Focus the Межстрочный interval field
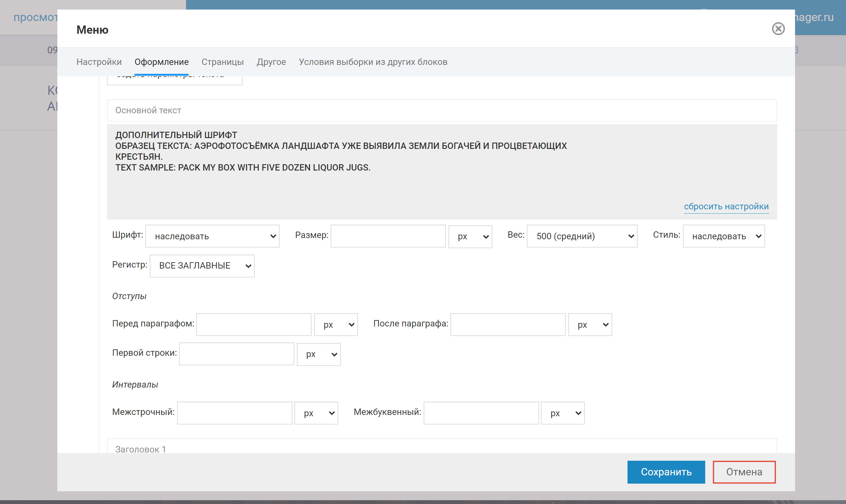 tap(234, 413)
